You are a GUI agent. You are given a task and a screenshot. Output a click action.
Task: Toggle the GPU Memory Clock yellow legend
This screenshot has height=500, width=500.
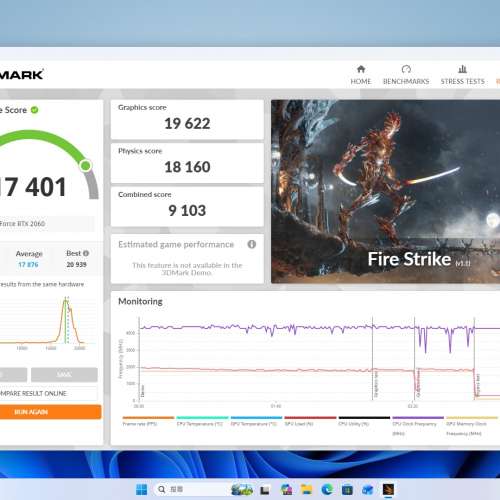[472, 425]
